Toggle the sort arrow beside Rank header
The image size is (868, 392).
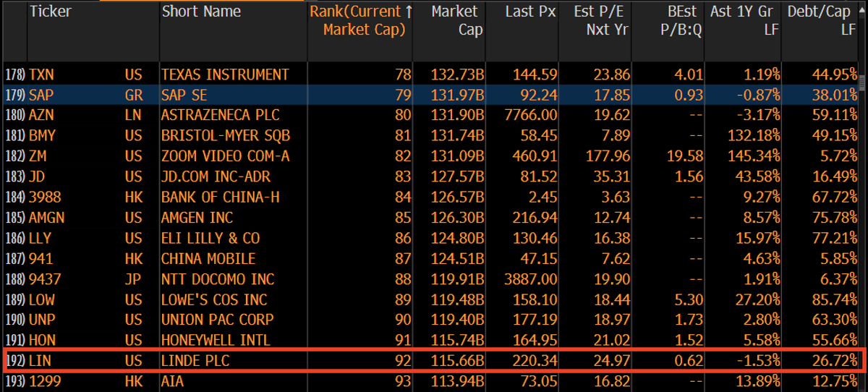point(409,12)
